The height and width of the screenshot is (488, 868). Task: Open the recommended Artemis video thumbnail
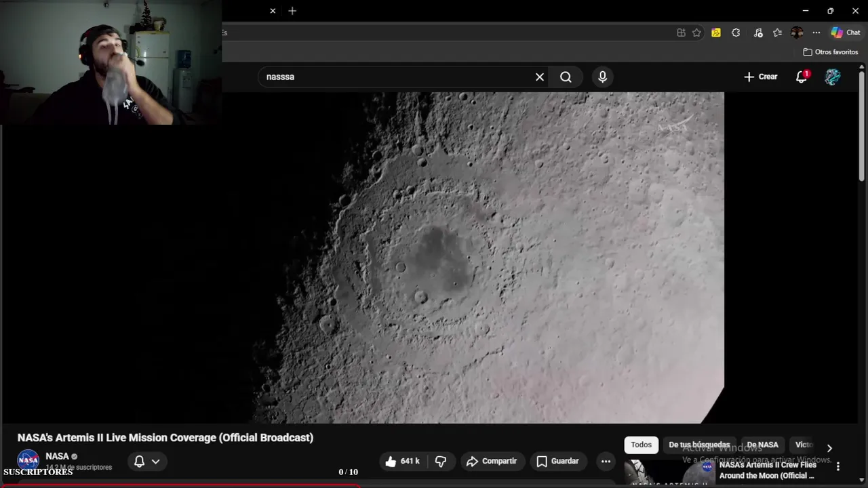tap(668, 473)
